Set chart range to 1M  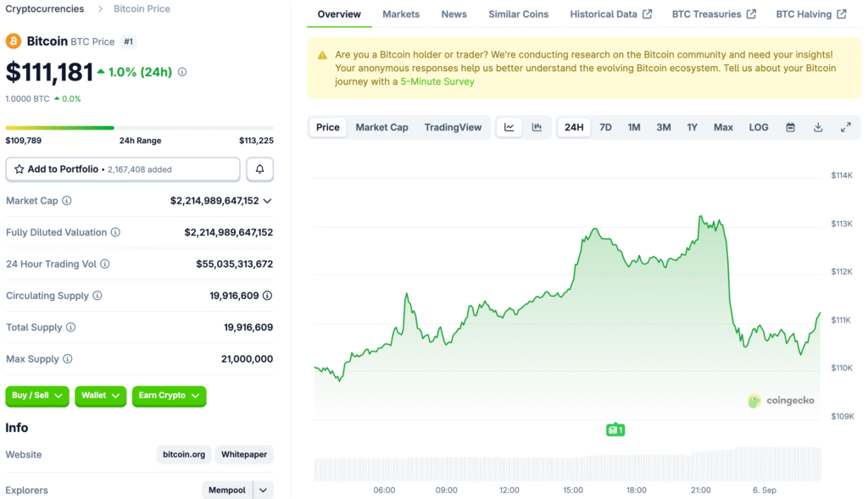coord(634,127)
